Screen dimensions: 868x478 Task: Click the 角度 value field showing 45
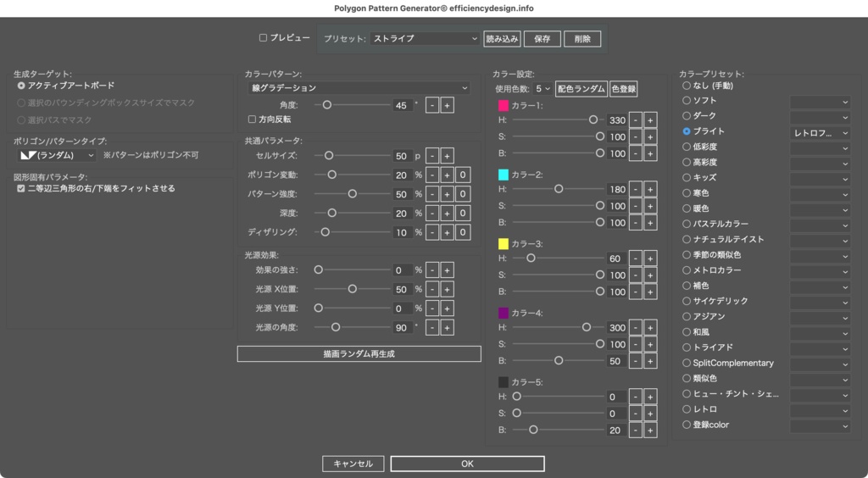pos(403,105)
